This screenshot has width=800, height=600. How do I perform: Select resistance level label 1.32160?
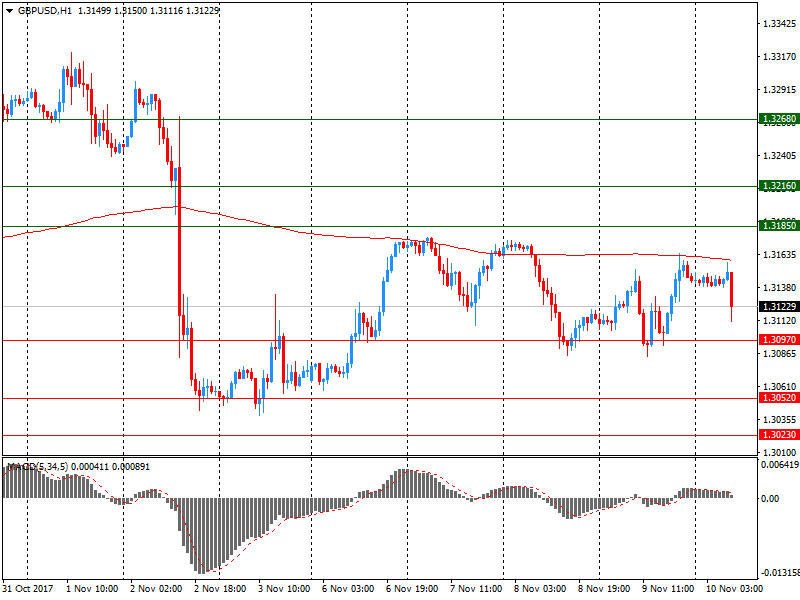(x=779, y=186)
